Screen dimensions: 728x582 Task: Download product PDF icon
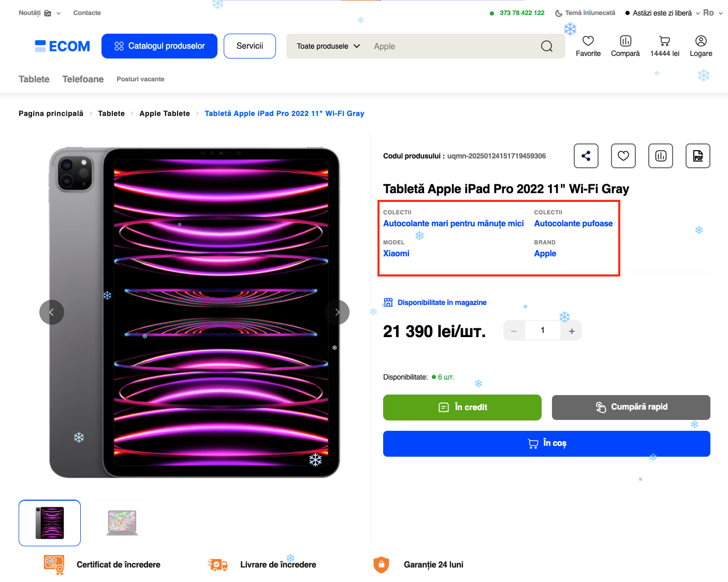[x=697, y=156]
